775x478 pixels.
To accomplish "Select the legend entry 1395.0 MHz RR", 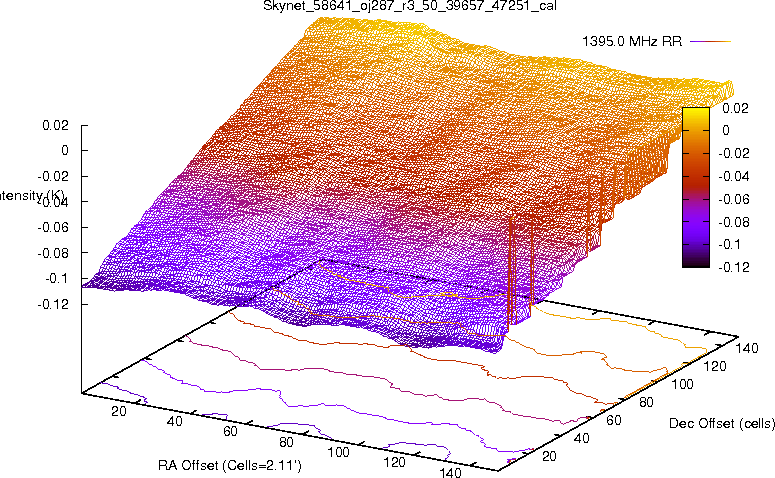I will 632,42.
